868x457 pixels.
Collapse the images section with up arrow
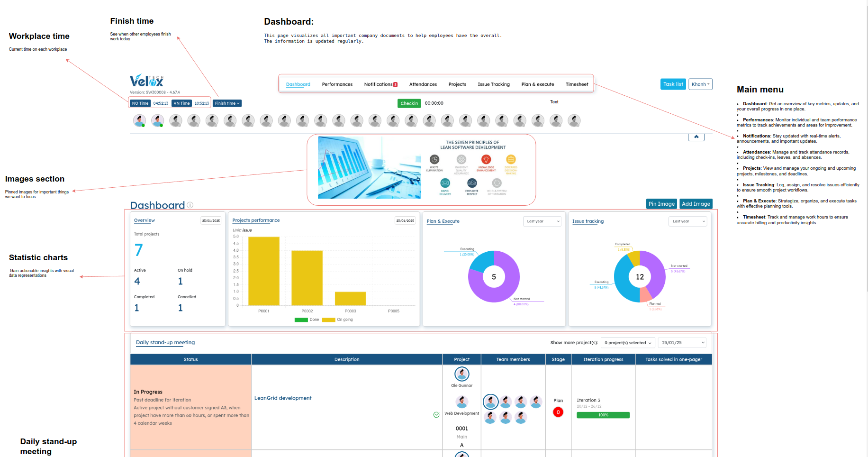[696, 137]
